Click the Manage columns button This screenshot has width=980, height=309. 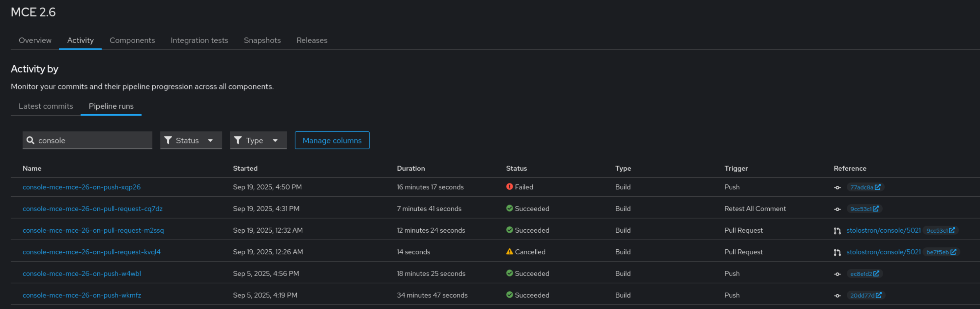[332, 141]
